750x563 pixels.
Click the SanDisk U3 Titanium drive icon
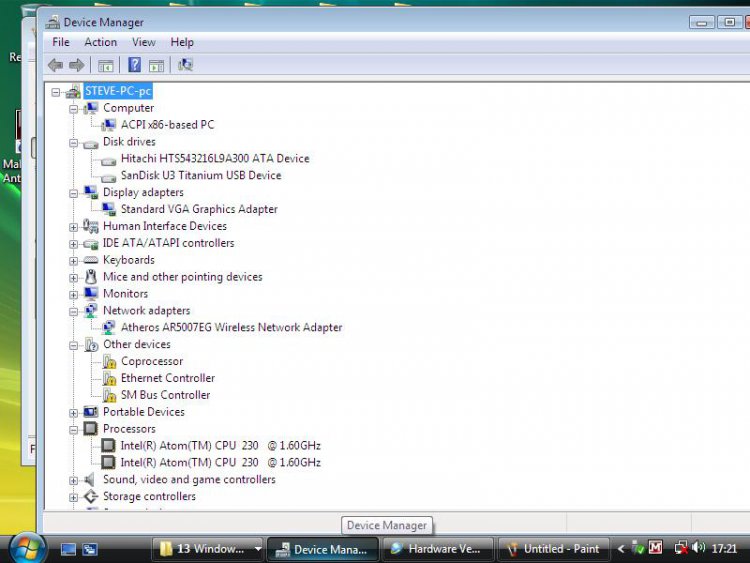pyautogui.click(x=109, y=177)
